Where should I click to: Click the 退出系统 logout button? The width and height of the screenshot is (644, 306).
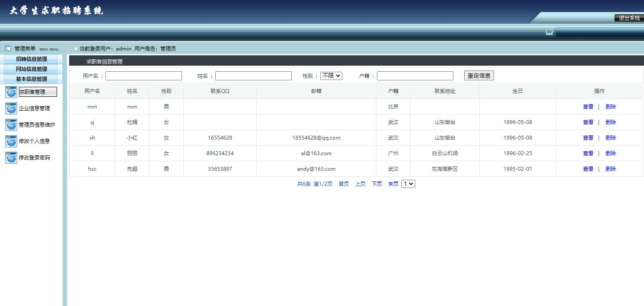(x=629, y=18)
